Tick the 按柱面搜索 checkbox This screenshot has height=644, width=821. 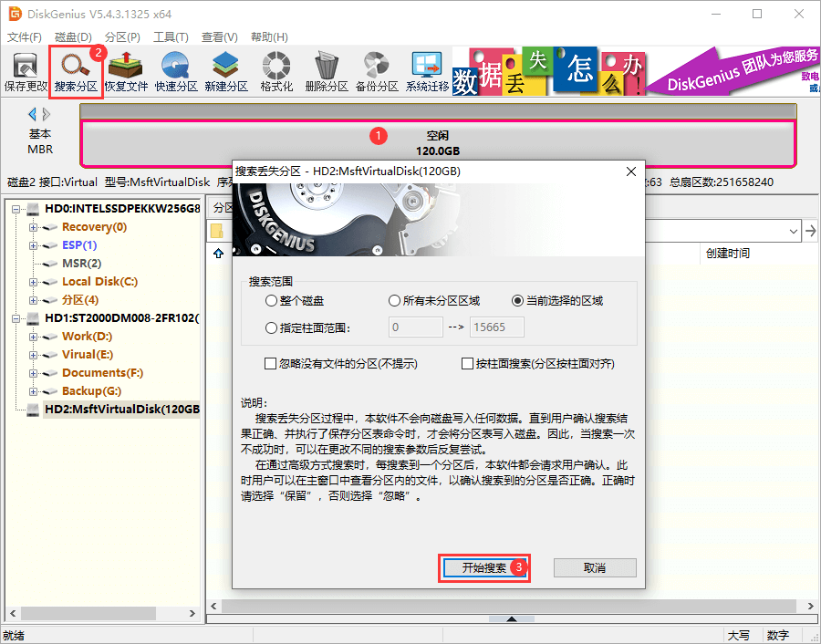[467, 364]
